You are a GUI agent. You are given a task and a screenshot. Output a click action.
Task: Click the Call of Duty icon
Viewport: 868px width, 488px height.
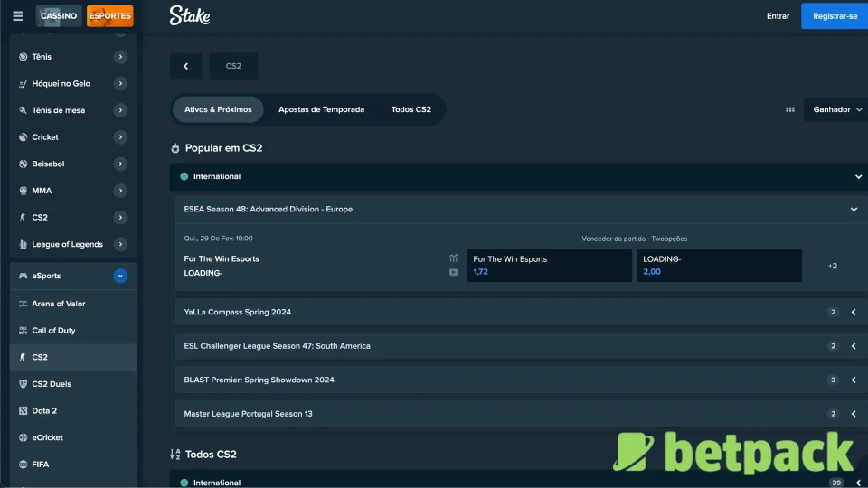[23, 331]
